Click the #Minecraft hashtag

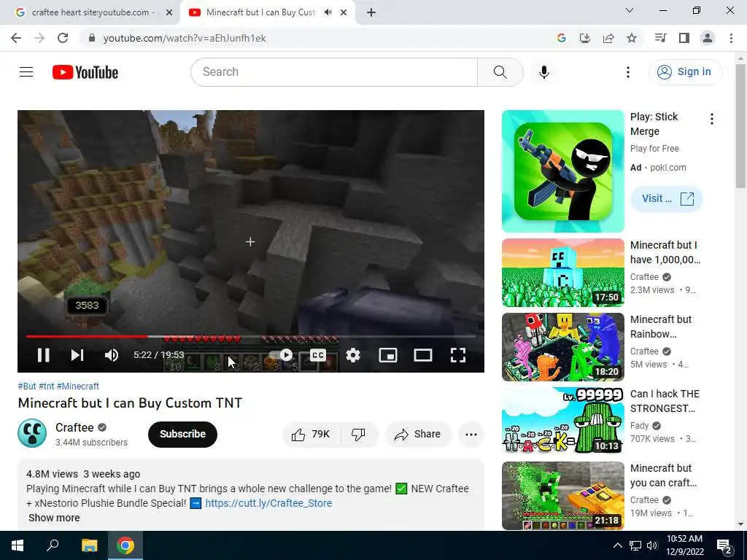click(77, 386)
